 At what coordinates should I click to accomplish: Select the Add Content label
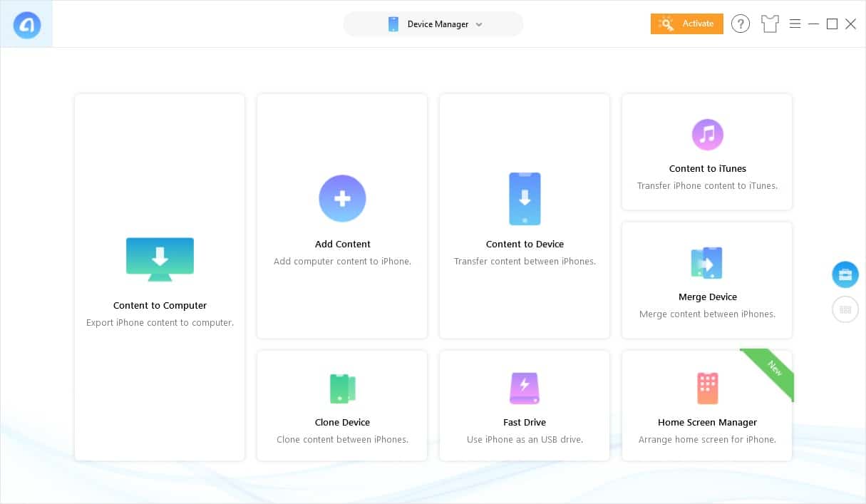click(x=343, y=244)
